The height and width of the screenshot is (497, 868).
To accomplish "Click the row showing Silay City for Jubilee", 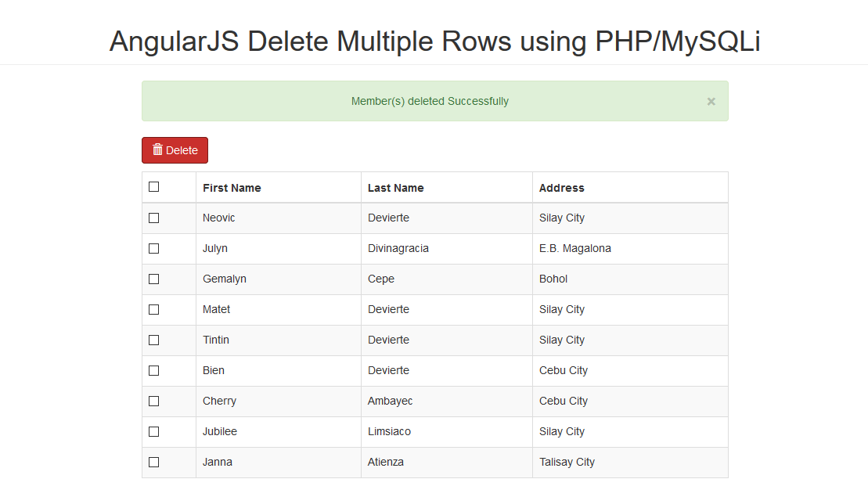I will tap(562, 431).
